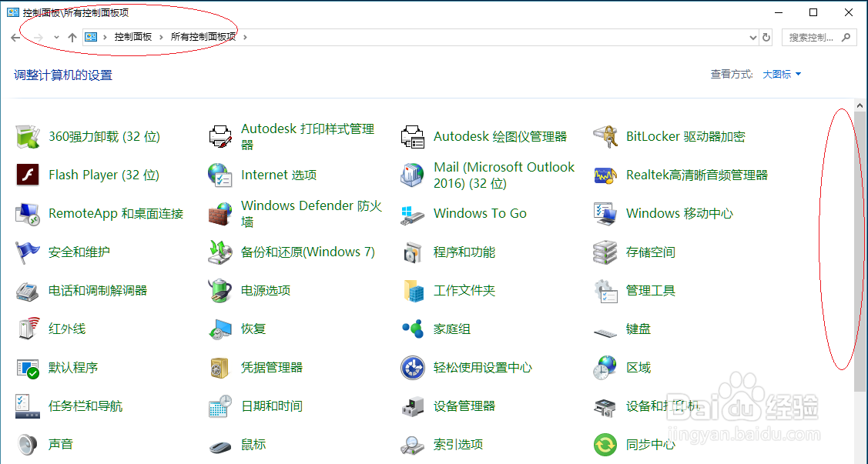Expand the address bar history dropdown

tap(753, 38)
